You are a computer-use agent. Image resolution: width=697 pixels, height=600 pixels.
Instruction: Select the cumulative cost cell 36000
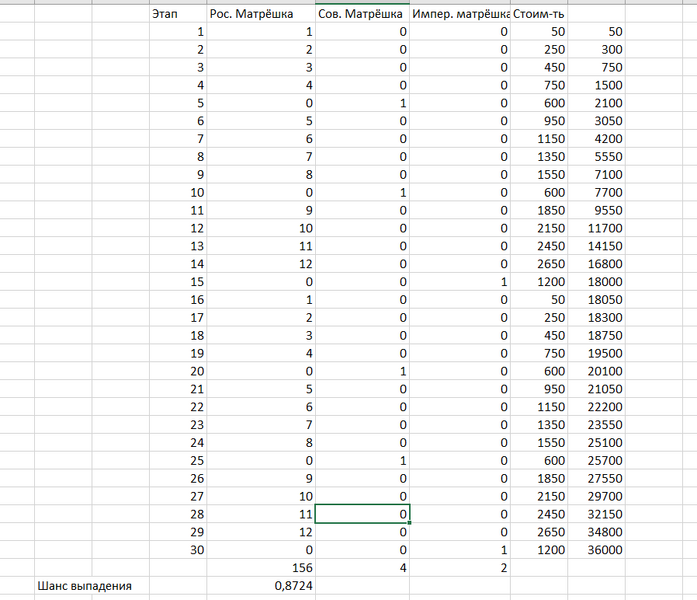[596, 550]
